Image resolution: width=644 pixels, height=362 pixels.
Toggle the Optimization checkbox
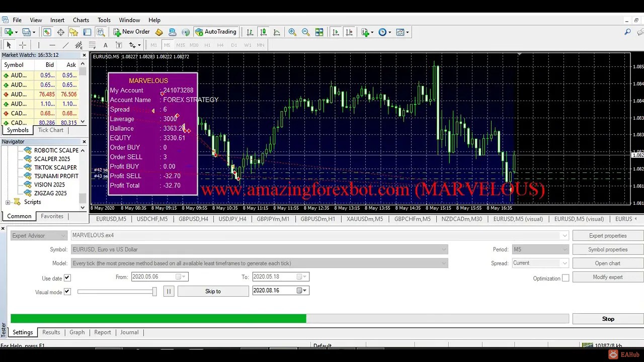(566, 278)
